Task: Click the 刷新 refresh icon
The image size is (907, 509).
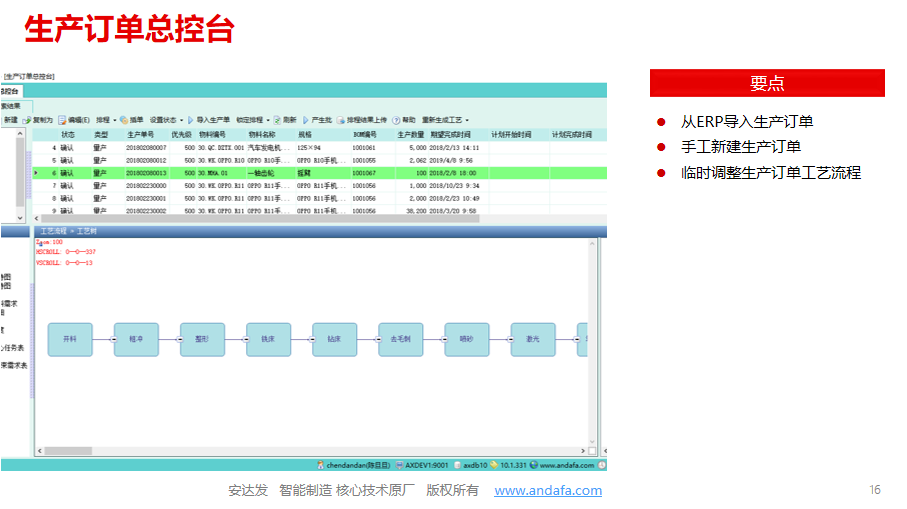Action: click(277, 120)
